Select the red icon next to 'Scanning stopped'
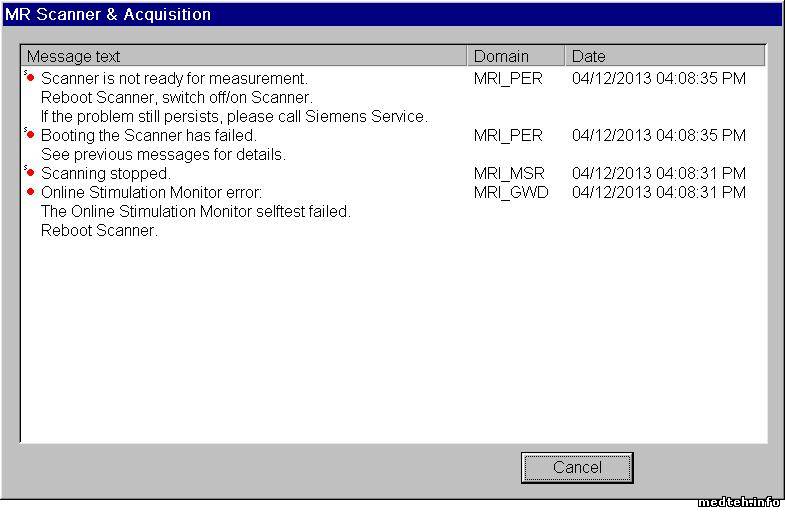Screen dimensions: 785x512 point(30,173)
